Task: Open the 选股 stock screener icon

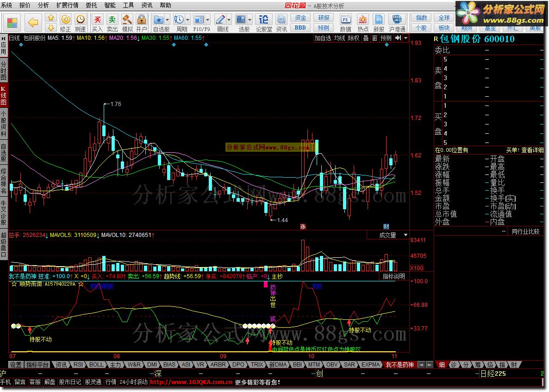Action: pyautogui.click(x=241, y=19)
